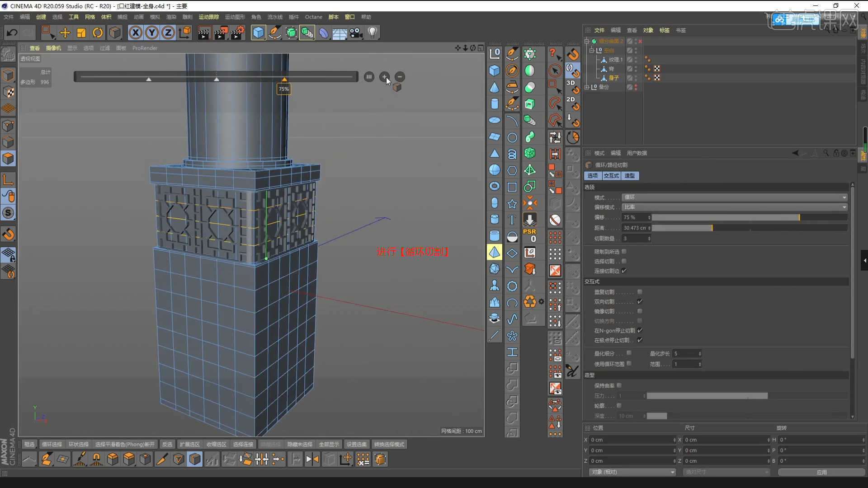The height and width of the screenshot is (488, 868).
Task: Click the plus button beside cut slider
Action: (x=384, y=77)
